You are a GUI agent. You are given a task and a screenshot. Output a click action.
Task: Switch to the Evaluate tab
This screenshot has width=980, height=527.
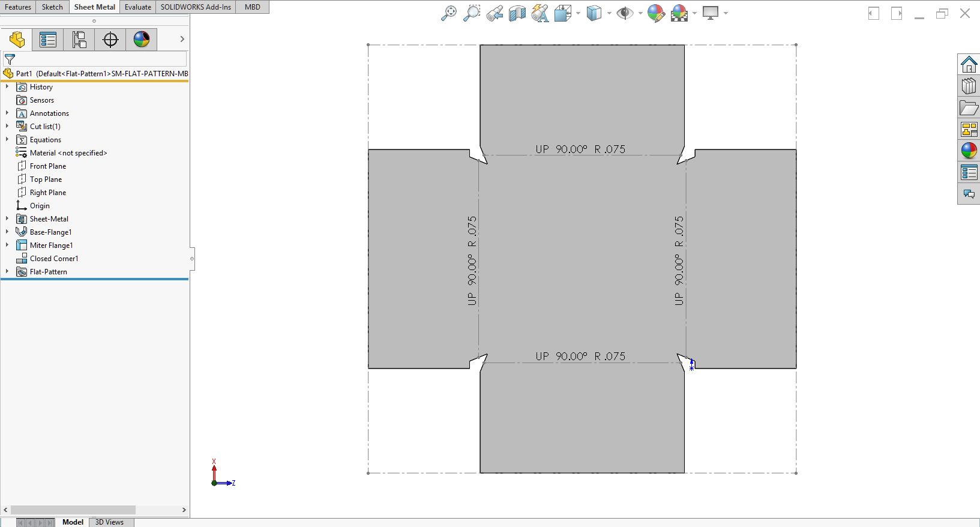tap(137, 7)
